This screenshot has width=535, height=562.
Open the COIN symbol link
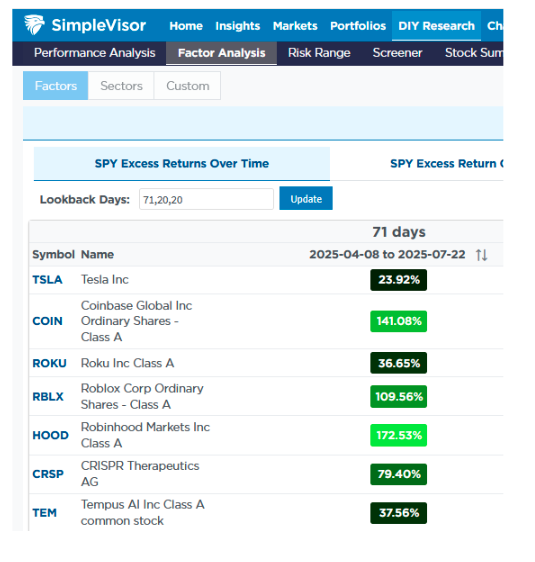(47, 321)
